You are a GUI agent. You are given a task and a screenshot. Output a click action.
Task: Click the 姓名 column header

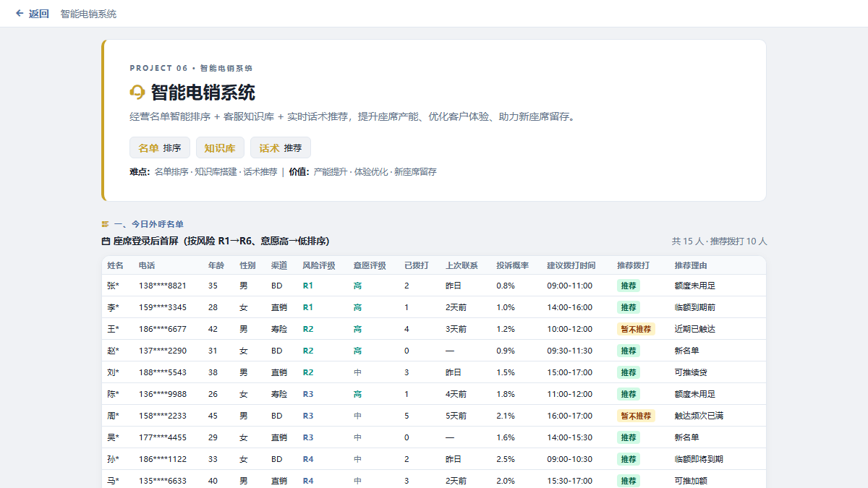[x=115, y=265]
